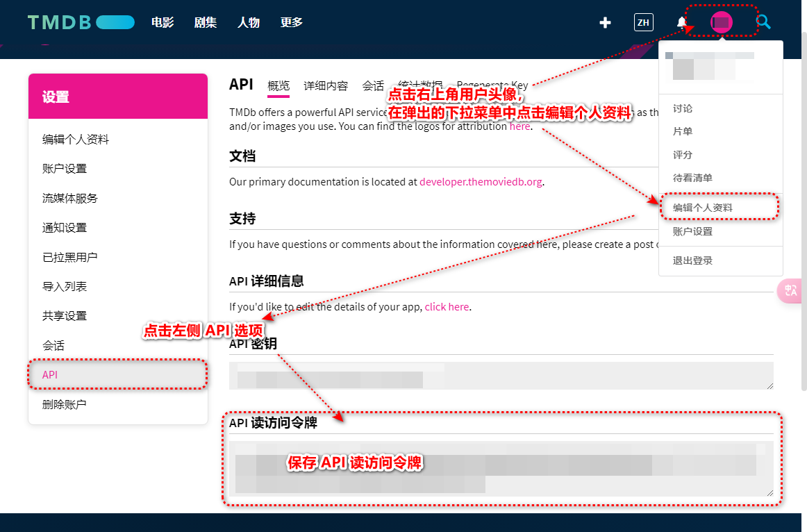Select API in settings sidebar
807x532 pixels.
[x=118, y=375]
